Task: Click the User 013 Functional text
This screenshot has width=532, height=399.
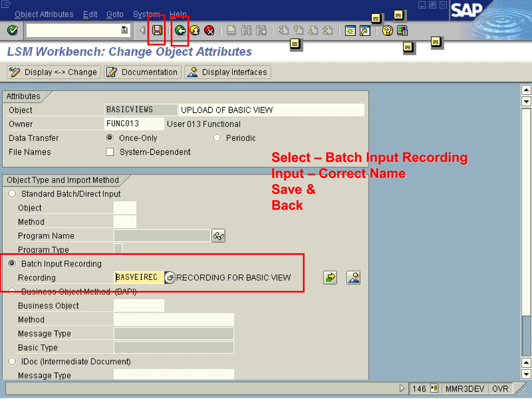Action: coord(204,124)
